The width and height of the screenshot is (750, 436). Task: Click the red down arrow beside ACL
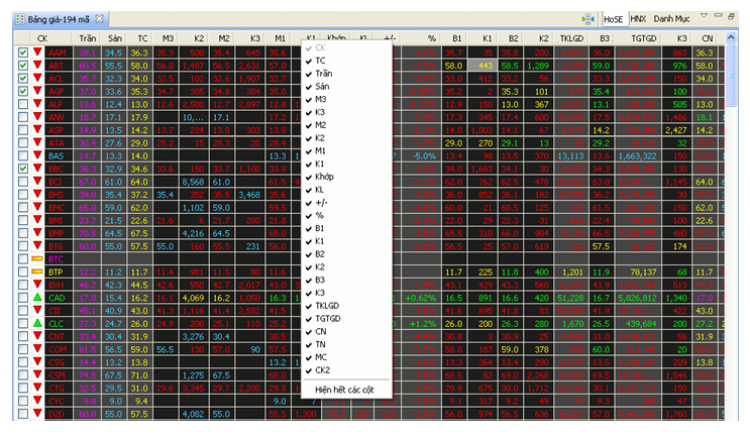[37, 77]
